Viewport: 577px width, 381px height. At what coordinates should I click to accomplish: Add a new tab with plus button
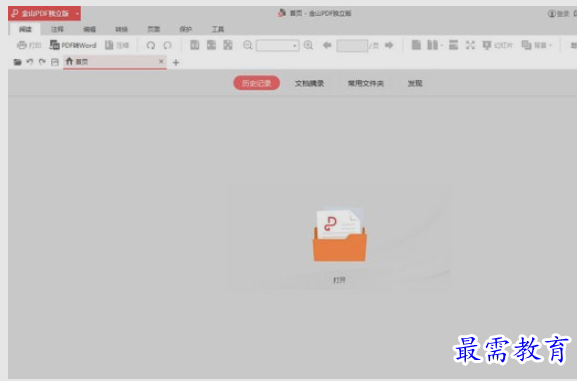tap(176, 63)
